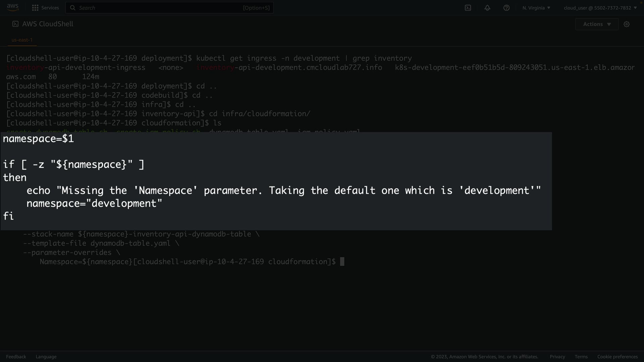This screenshot has height=362, width=644.
Task: Click the CloudShell icon beside AWS CloudShell title
Action: click(15, 24)
